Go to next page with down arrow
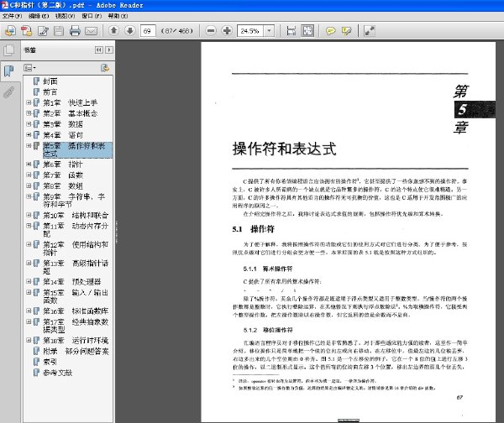 [x=130, y=30]
